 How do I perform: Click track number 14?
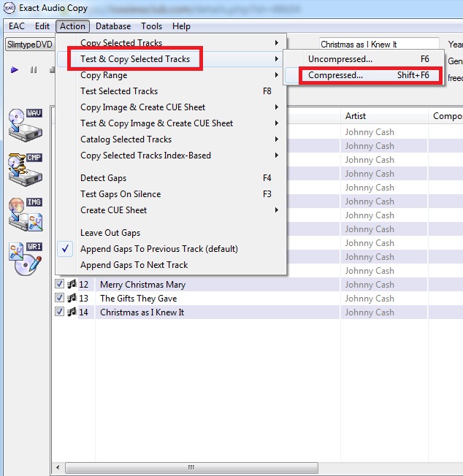tap(83, 312)
